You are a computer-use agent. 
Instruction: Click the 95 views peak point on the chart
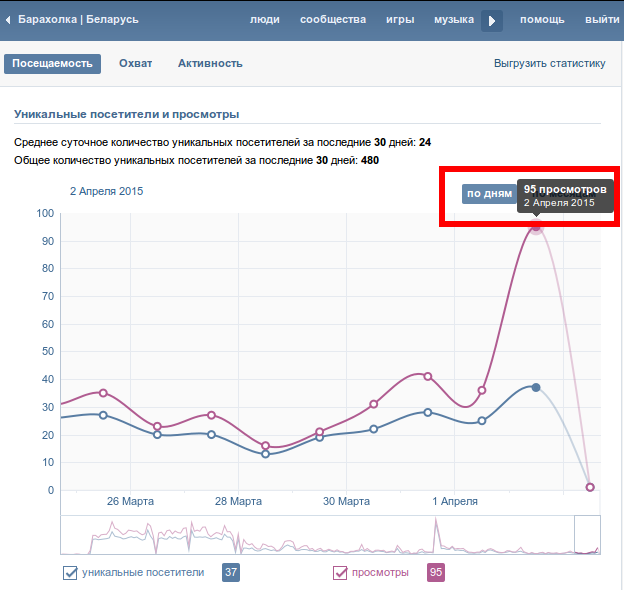click(x=536, y=227)
